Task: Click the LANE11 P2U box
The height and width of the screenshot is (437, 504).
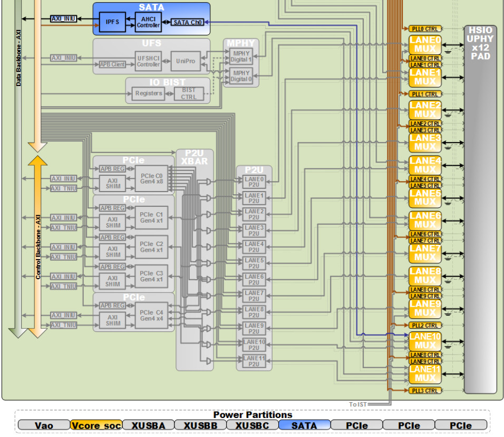Action: [254, 362]
